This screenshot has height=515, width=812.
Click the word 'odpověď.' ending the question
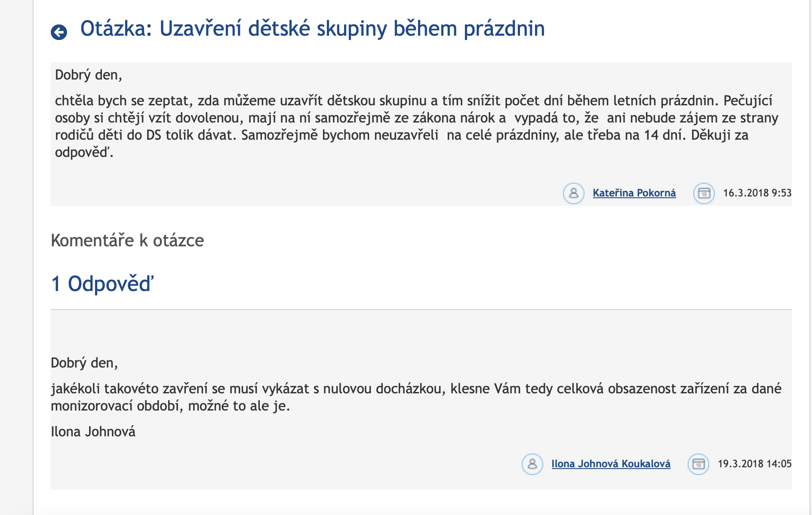point(84,152)
